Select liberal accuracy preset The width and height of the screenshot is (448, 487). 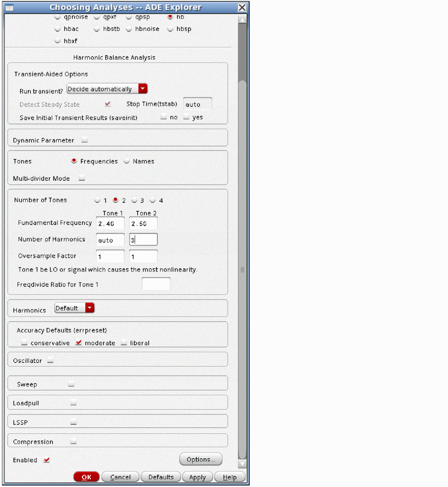point(124,343)
